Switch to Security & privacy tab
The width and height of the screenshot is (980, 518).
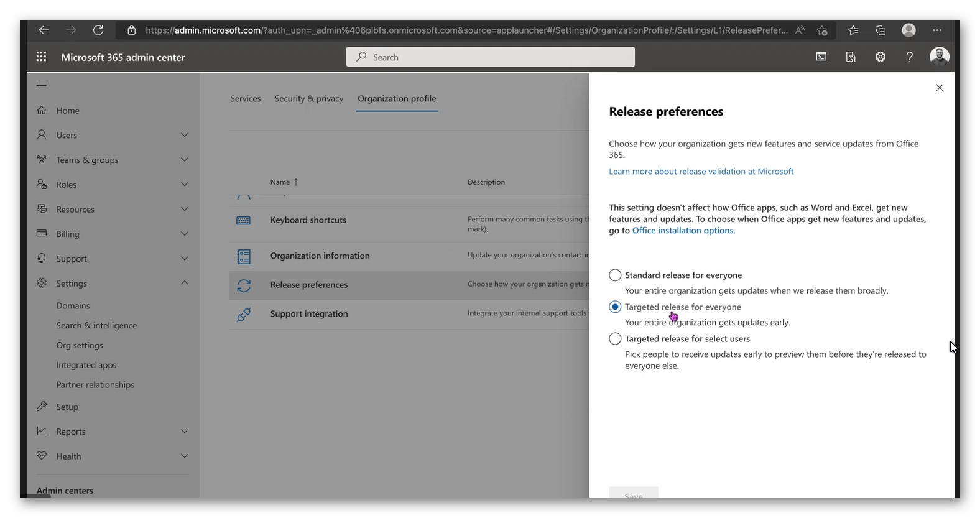pos(309,98)
